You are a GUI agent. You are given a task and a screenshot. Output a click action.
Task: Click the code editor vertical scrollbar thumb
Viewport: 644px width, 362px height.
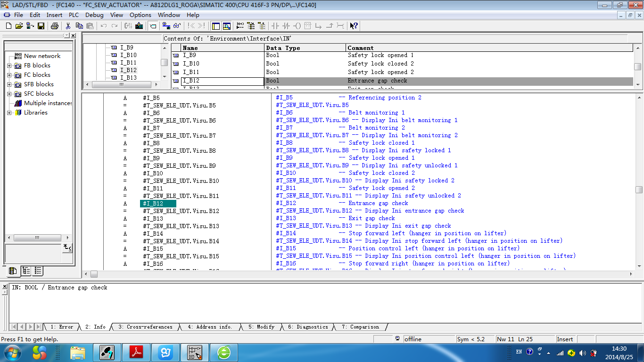[x=639, y=189]
